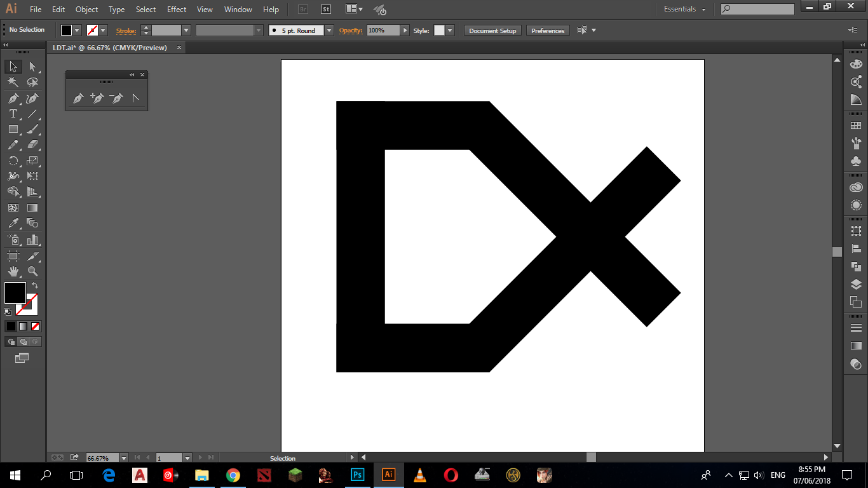The height and width of the screenshot is (488, 868).
Task: Select the Scale tool
Action: pos(33,161)
